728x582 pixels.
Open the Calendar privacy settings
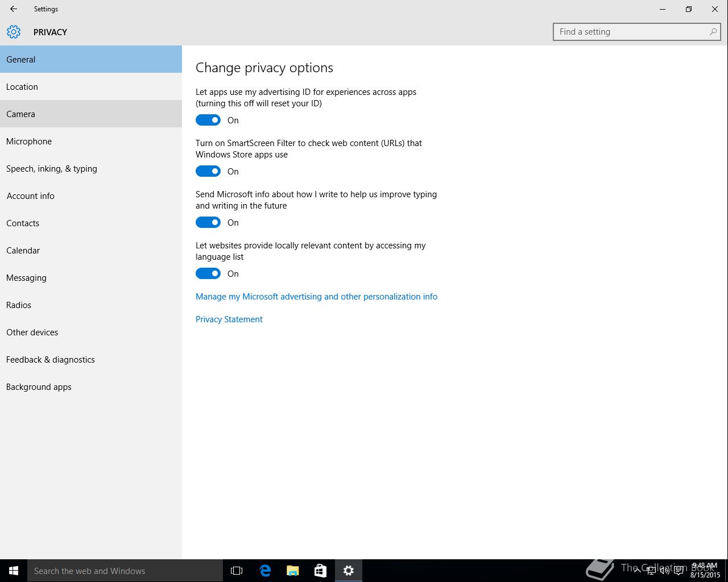coord(91,250)
